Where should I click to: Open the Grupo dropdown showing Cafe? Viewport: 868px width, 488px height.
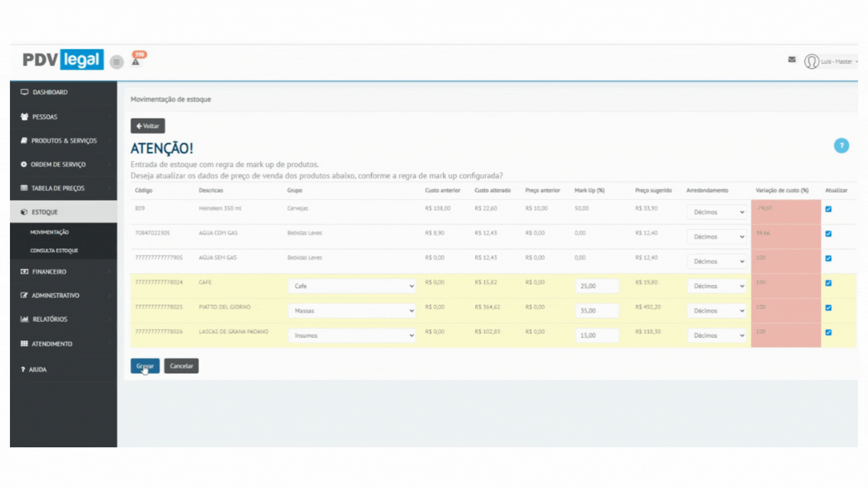(x=352, y=286)
